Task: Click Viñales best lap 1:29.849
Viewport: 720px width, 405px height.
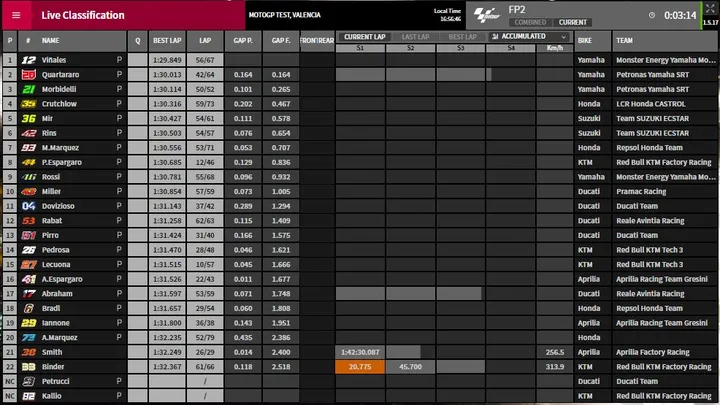Action: click(167, 60)
